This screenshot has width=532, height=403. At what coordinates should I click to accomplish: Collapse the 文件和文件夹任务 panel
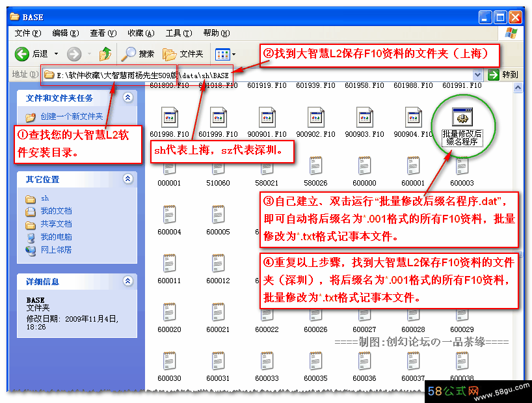pos(128,98)
